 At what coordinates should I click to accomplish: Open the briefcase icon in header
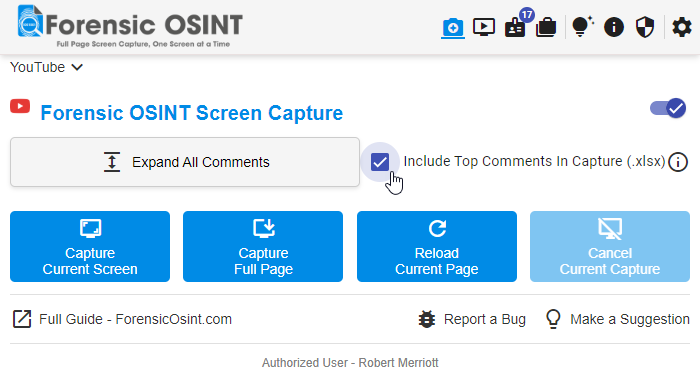point(546,27)
